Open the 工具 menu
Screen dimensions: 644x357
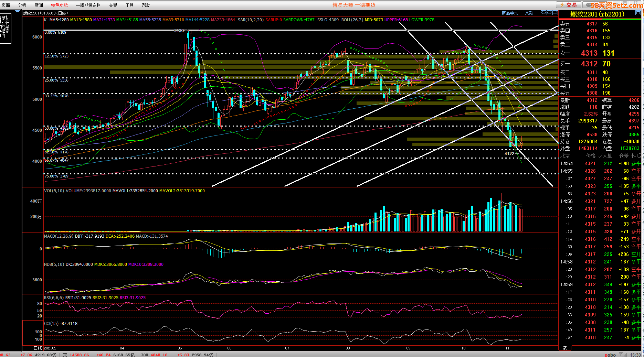point(129,5)
